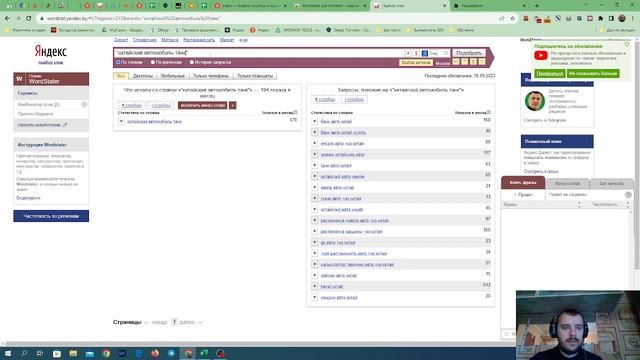Switch to Минус-слова tab
This screenshot has height=360, width=640.
[567, 184]
